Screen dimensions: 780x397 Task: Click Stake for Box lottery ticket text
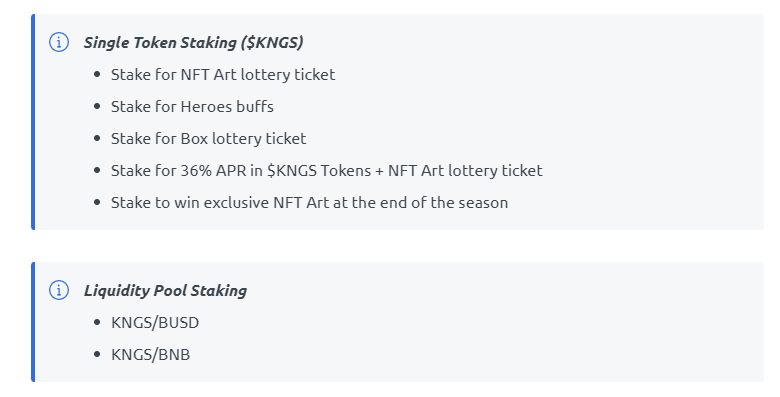208,138
